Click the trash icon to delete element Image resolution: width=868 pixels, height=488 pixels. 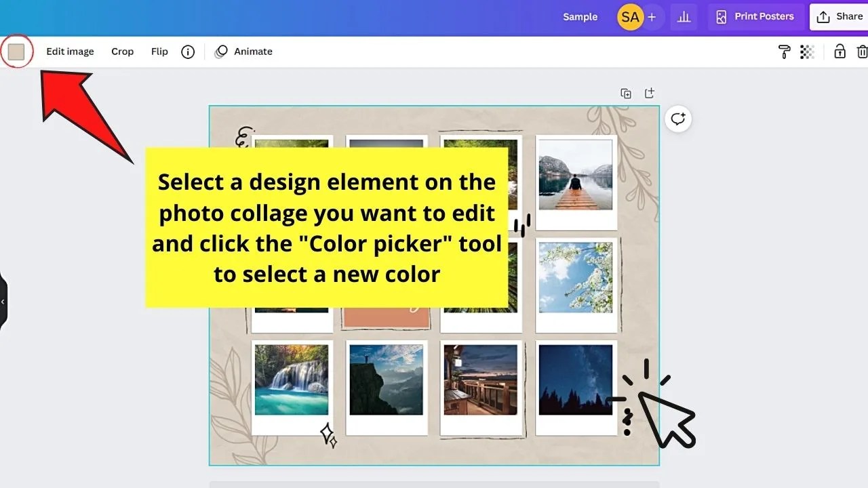[x=863, y=52]
